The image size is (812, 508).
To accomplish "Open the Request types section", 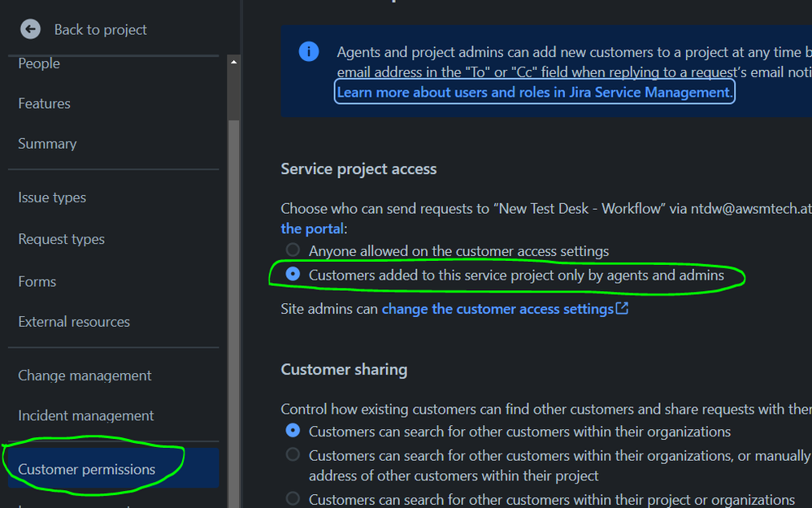I will pos(61,238).
